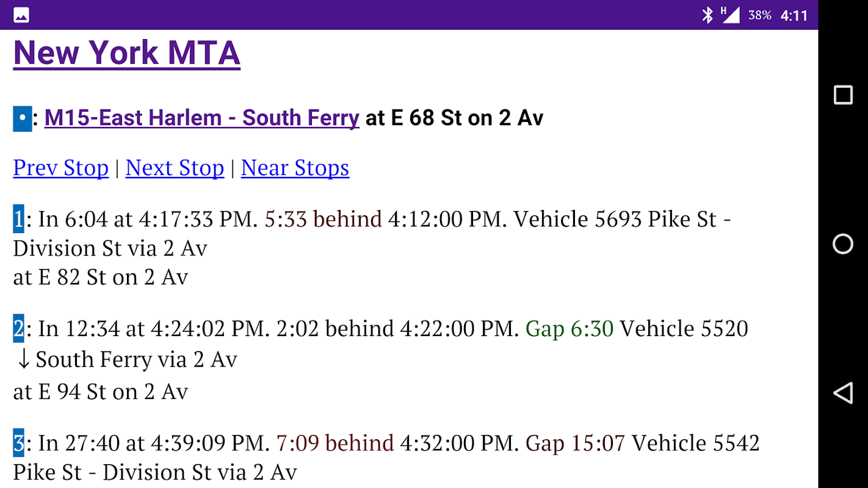Tap the Gap 15:07 warning text
Screen dimensions: 868x488
576,443
